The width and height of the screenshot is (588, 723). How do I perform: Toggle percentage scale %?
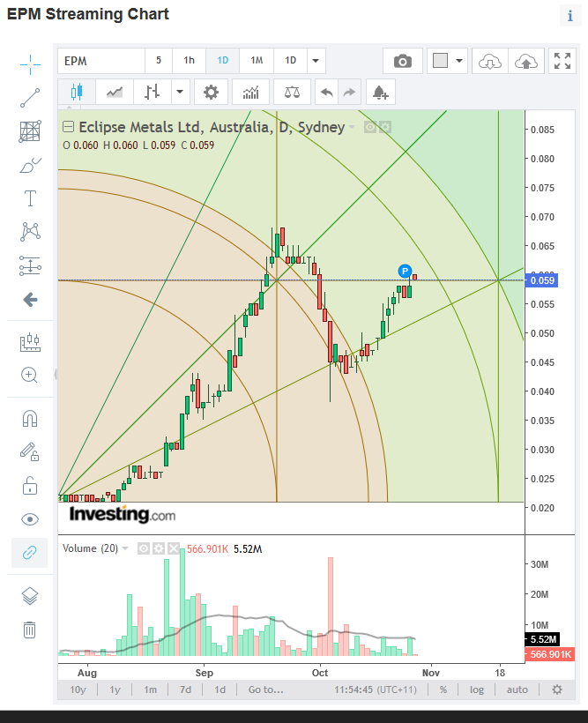coord(443,689)
